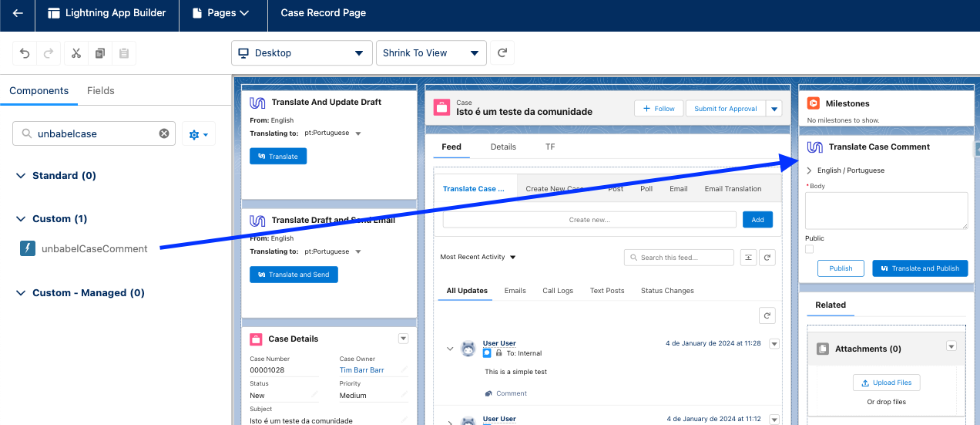This screenshot has width=980, height=425.
Task: Undo the last change
Action: (x=25, y=53)
